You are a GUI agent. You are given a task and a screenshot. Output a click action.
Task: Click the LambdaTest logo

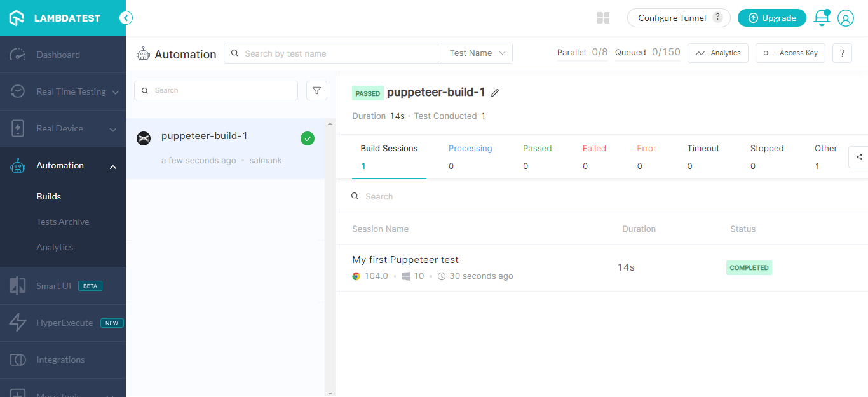click(x=55, y=18)
